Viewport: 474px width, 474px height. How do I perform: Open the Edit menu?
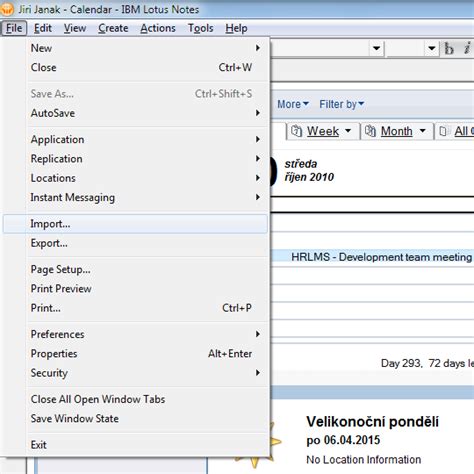[x=43, y=28]
